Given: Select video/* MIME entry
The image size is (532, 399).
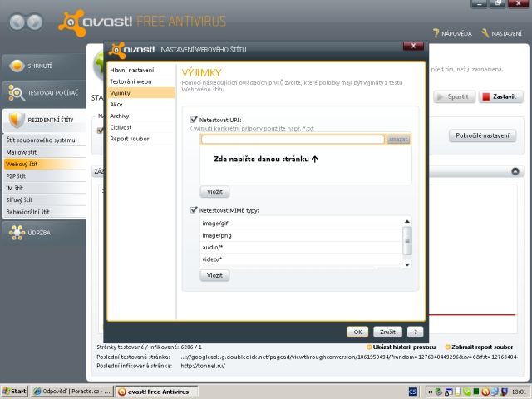Looking at the screenshot, I should (301, 259).
